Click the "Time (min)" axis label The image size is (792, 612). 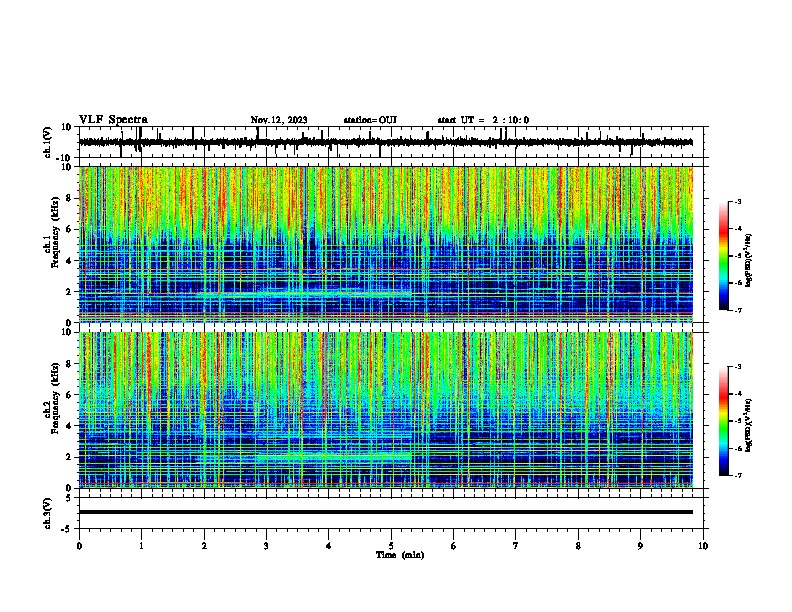tap(400, 555)
